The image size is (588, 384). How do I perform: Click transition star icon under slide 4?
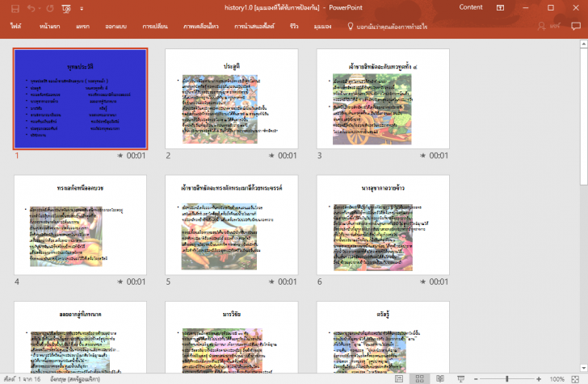coord(120,282)
